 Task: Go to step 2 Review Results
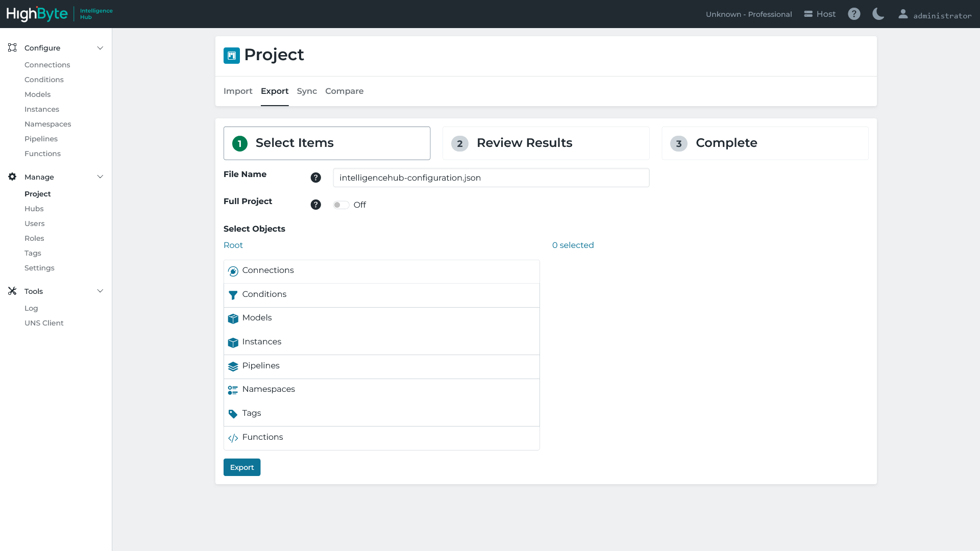click(546, 143)
